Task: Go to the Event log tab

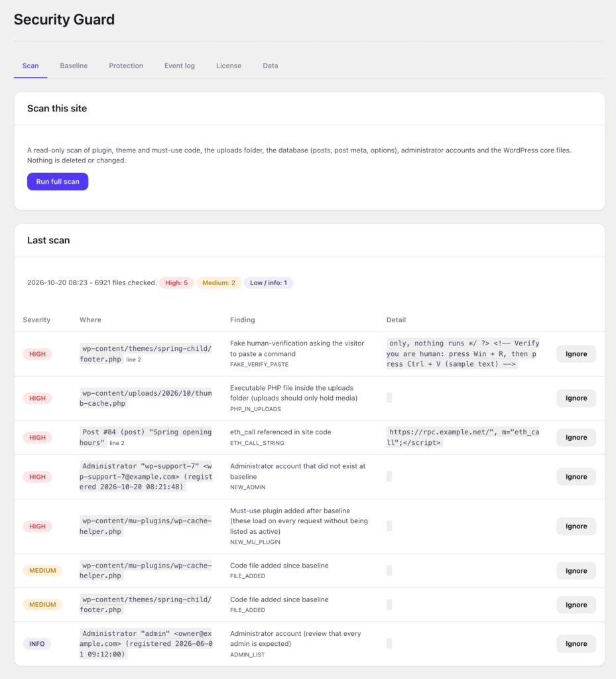Action: point(179,66)
